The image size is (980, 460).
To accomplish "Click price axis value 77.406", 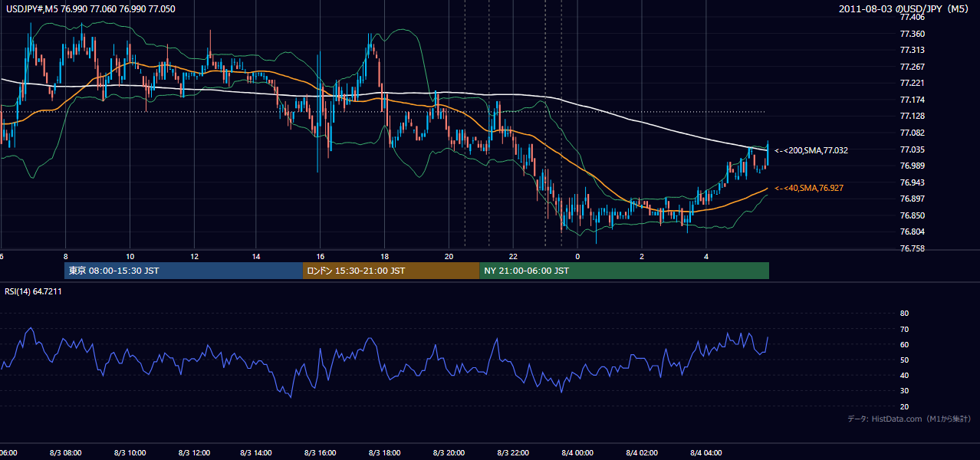I will (x=912, y=18).
